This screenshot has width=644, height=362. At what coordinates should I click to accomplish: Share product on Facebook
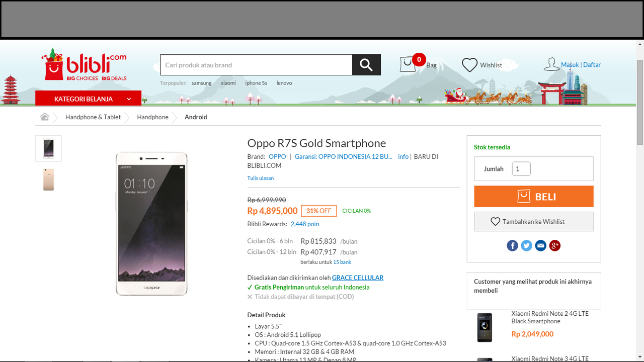(512, 245)
